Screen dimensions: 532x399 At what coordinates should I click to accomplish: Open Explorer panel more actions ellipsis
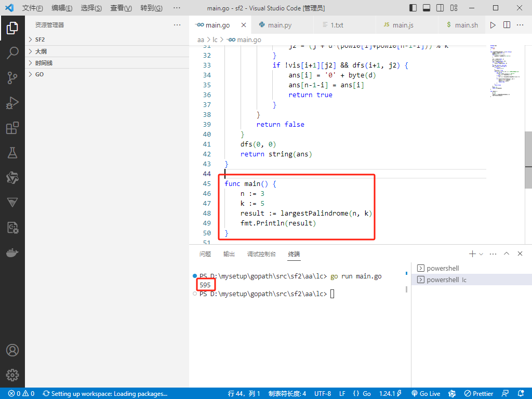(177, 25)
